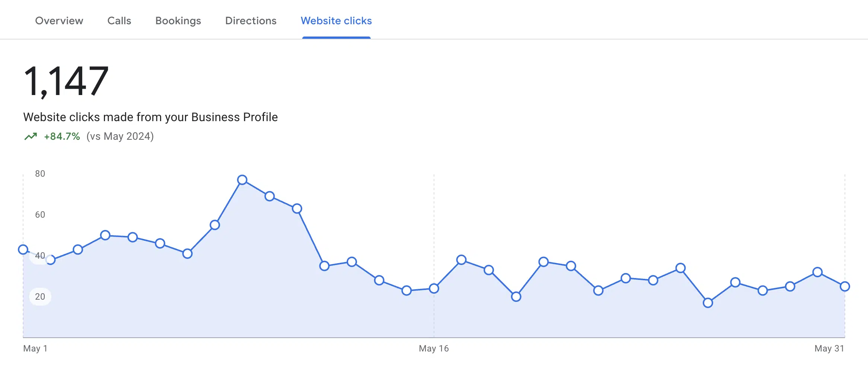Switch to the Overview tab

(59, 21)
